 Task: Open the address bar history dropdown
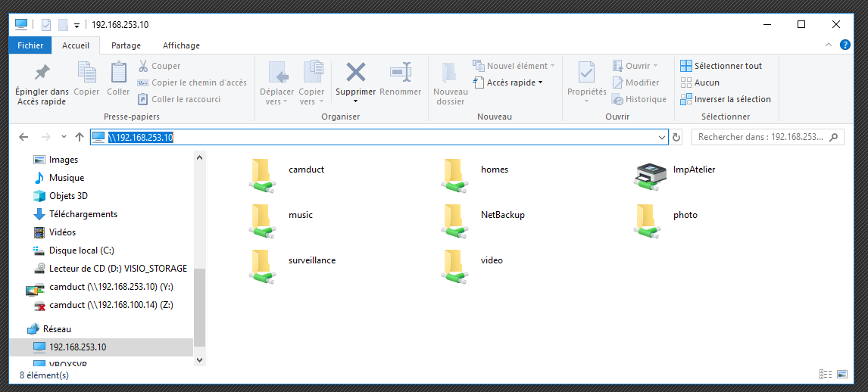tap(662, 137)
